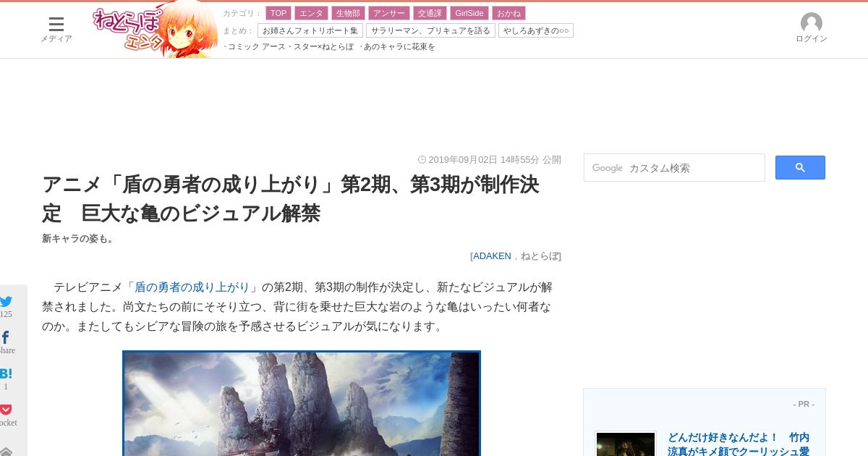Click the article headline text
868x456 pixels.
point(291,199)
